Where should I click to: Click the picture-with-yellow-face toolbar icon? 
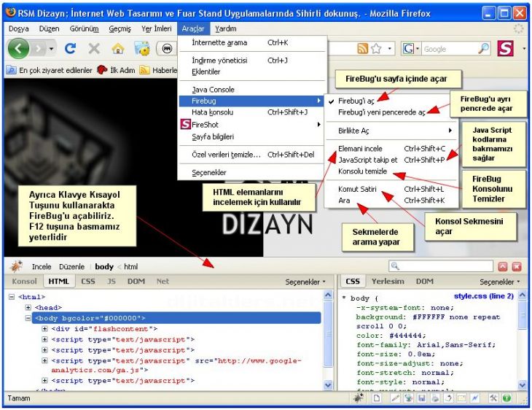[142, 49]
